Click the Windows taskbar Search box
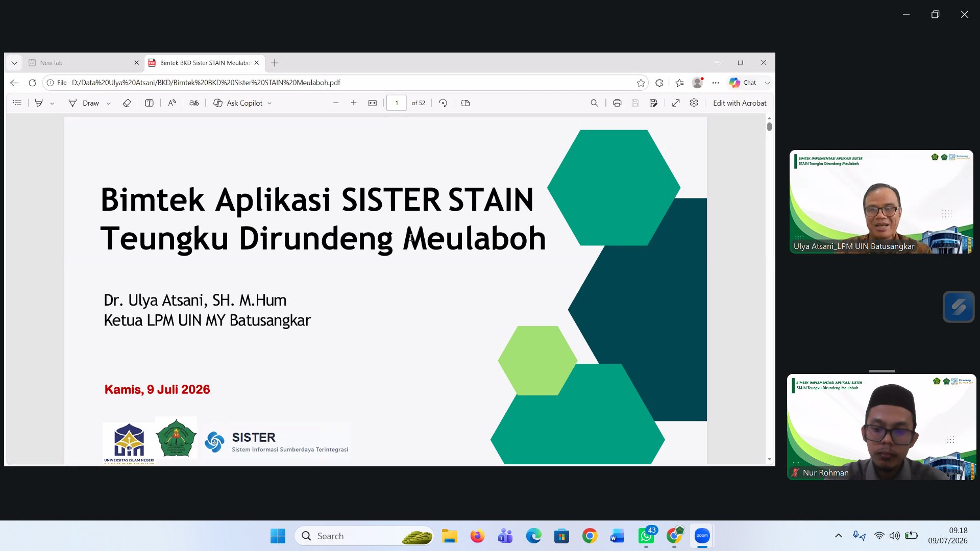 (x=364, y=536)
